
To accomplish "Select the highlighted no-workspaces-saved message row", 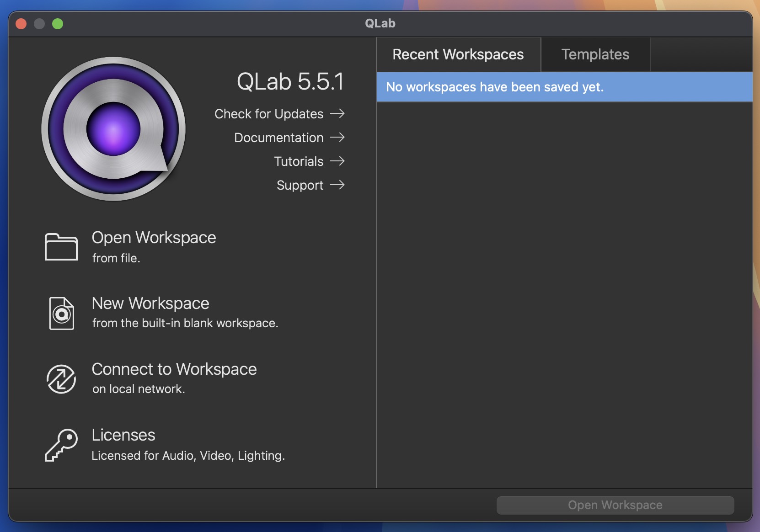I will (495, 87).
